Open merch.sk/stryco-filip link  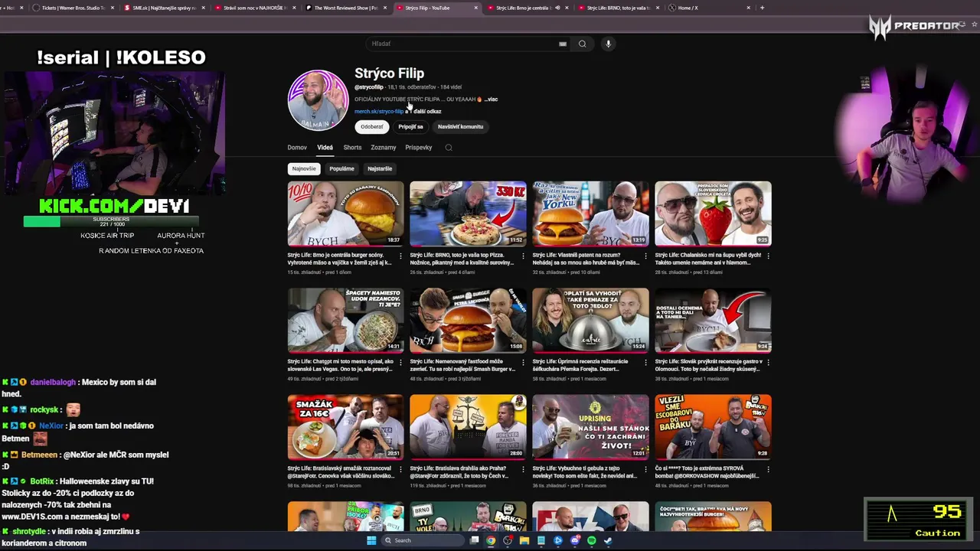[x=379, y=112]
